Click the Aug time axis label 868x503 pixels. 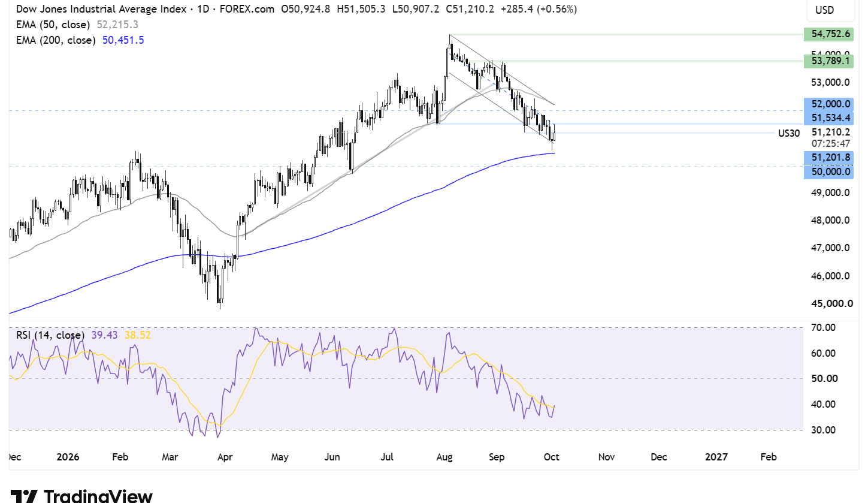(444, 457)
